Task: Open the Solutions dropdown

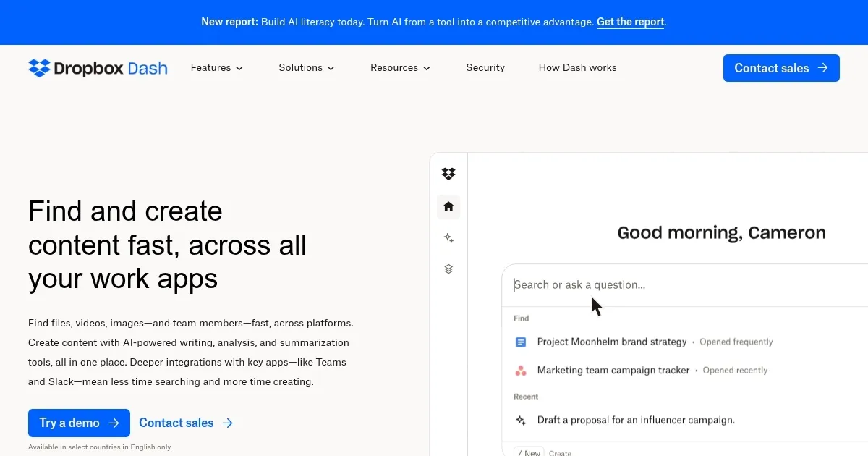Action: point(306,67)
